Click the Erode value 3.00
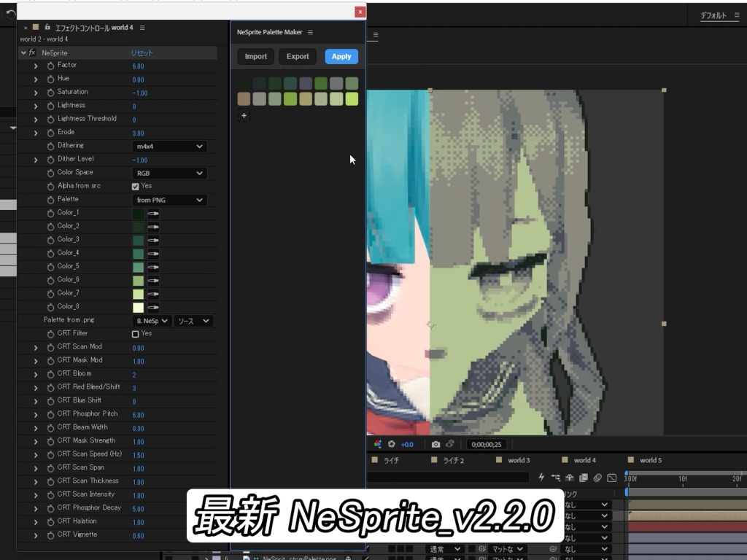Viewport: 747px width, 560px height. pos(138,133)
